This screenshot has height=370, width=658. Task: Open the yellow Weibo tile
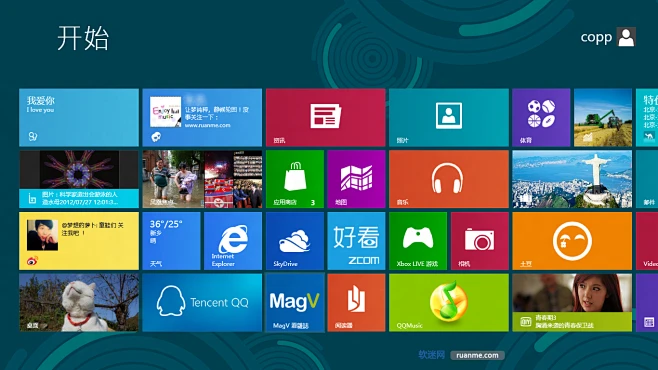[79, 241]
